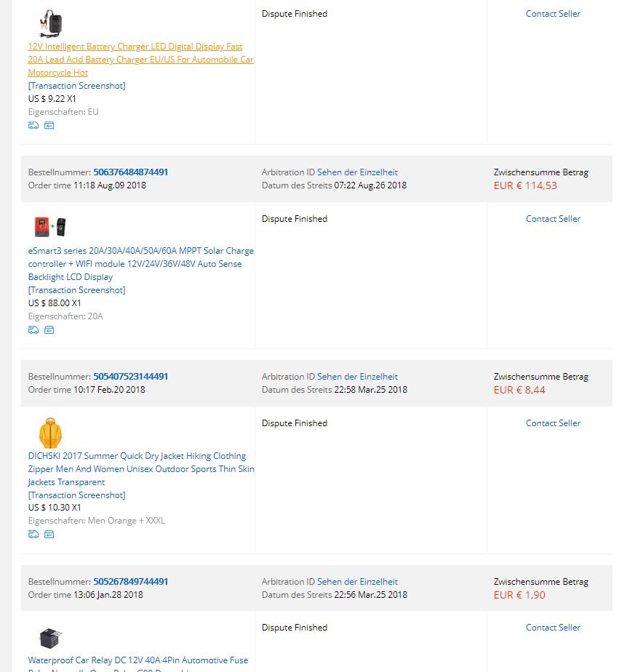Click card icon under battery charger order
619x672 pixels.
pyautogui.click(x=49, y=125)
